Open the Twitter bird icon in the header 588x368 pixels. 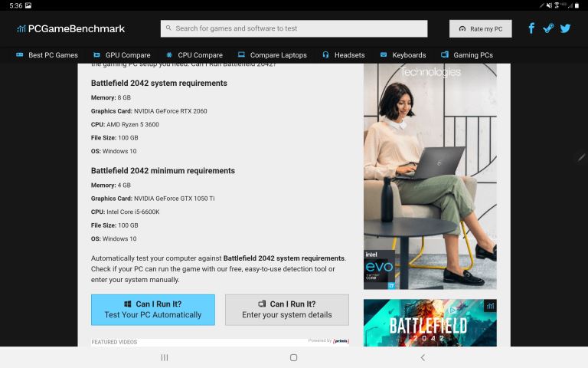(565, 28)
